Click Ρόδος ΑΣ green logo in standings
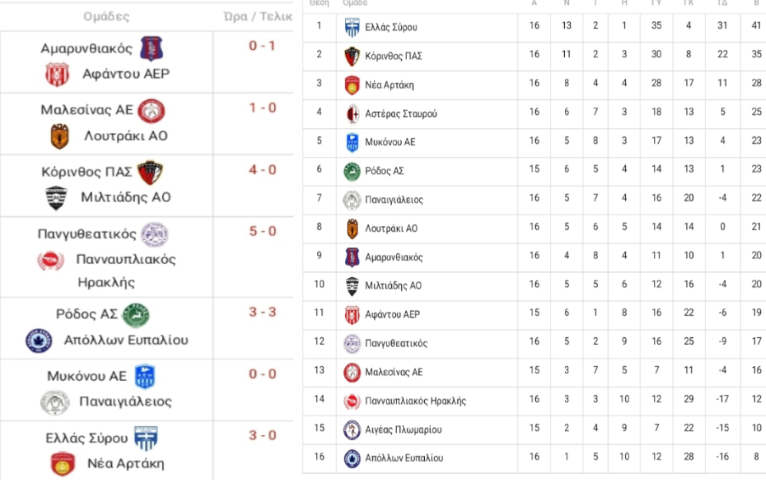The height and width of the screenshot is (480, 766). click(x=352, y=171)
